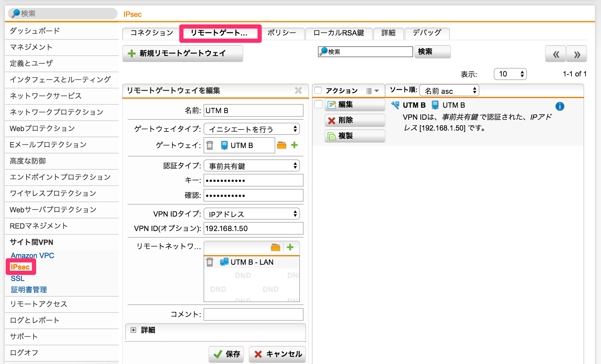Focus the 名前 input field
Screen dimensions: 601x364
254,110
